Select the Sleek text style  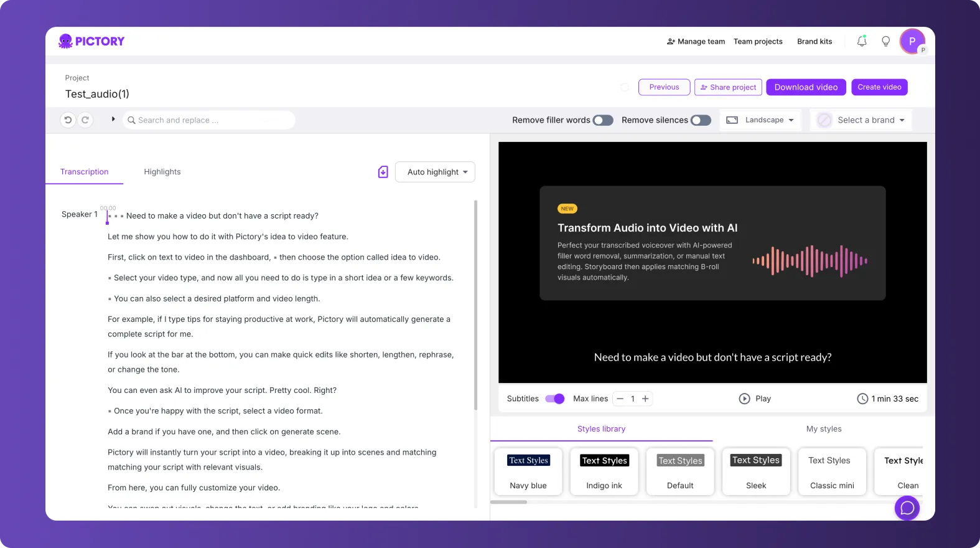[x=756, y=471]
